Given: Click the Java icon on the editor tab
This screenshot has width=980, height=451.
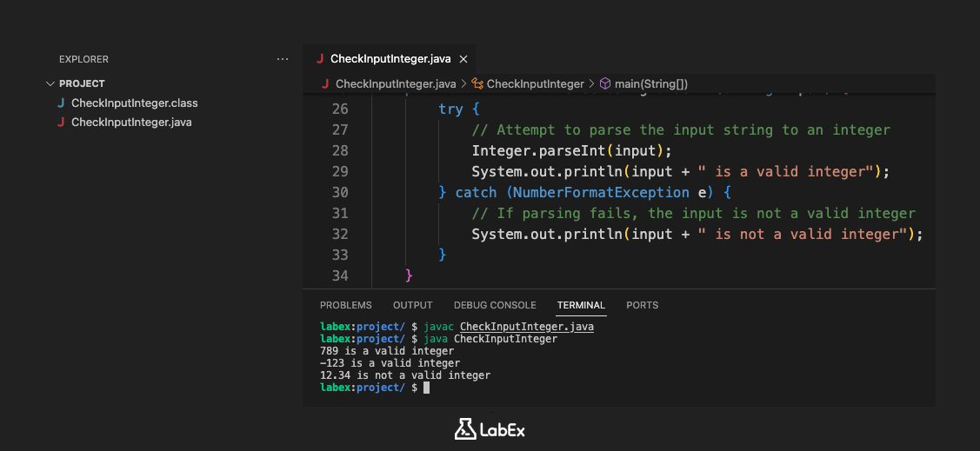Looking at the screenshot, I should coord(320,59).
